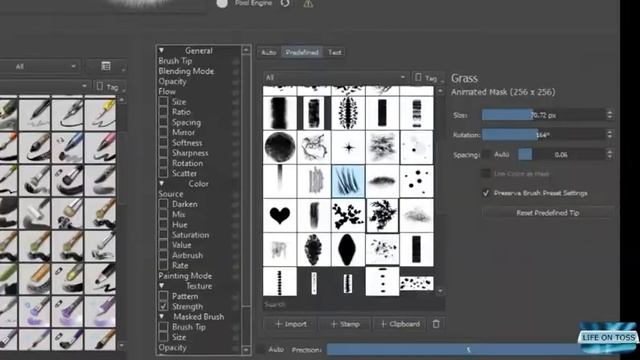Viewport: 640px width, 360px height.
Task: Toggle the Spacing option checkbox
Action: 163,122
